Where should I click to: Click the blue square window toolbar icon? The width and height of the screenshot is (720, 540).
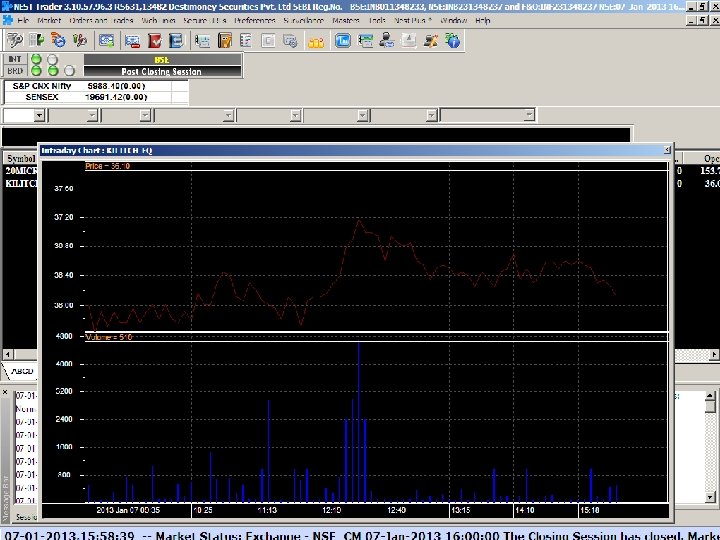pos(342,41)
